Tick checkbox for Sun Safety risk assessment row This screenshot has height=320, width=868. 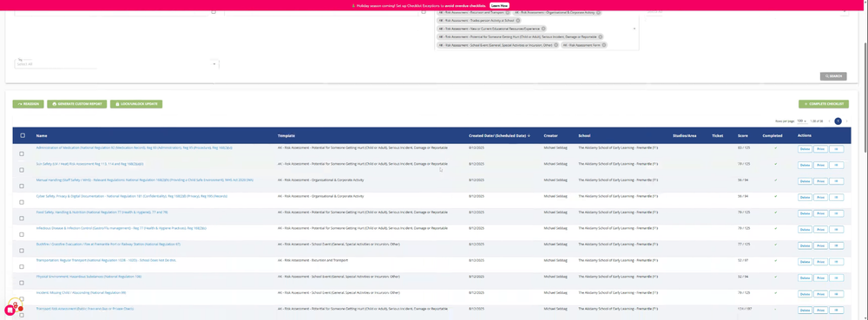click(22, 170)
